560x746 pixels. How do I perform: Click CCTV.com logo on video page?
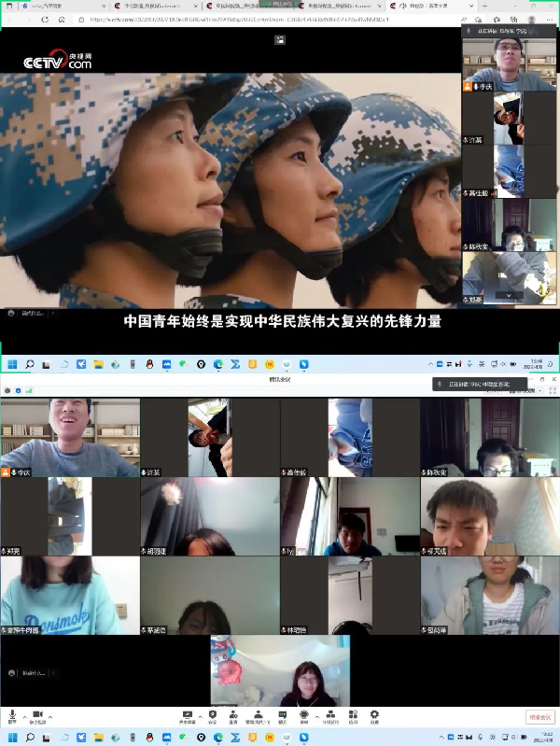coord(58,61)
